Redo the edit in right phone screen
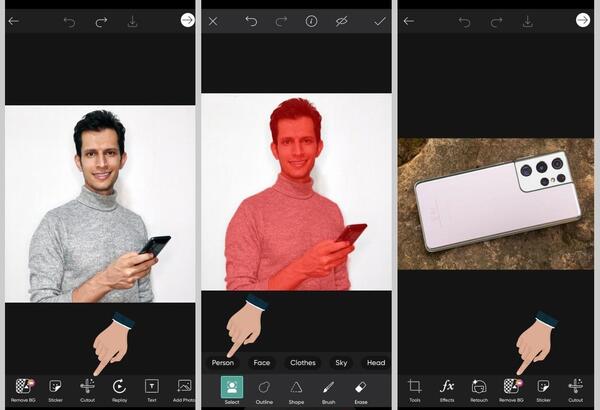Viewport: 600px width, 410px height. tap(496, 22)
